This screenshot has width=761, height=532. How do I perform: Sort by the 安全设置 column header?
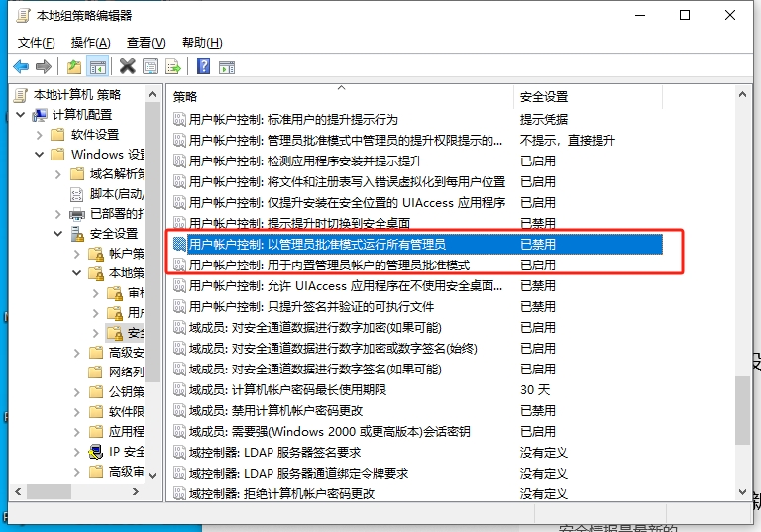588,97
